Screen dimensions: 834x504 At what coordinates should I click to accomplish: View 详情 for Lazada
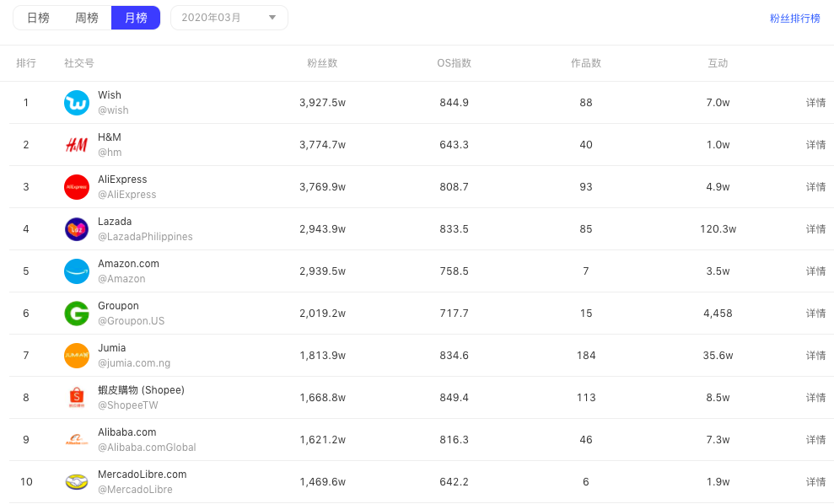tap(815, 229)
